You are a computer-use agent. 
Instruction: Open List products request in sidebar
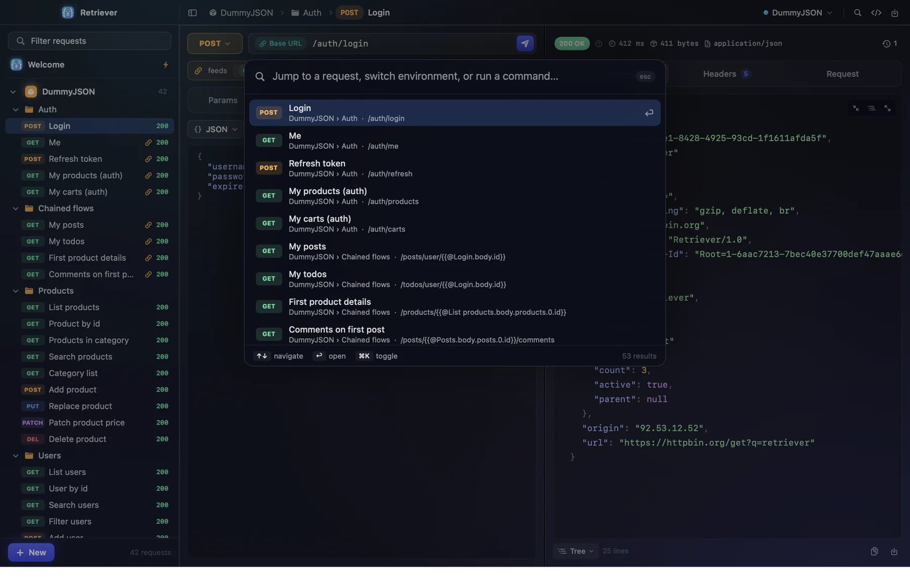point(89,307)
